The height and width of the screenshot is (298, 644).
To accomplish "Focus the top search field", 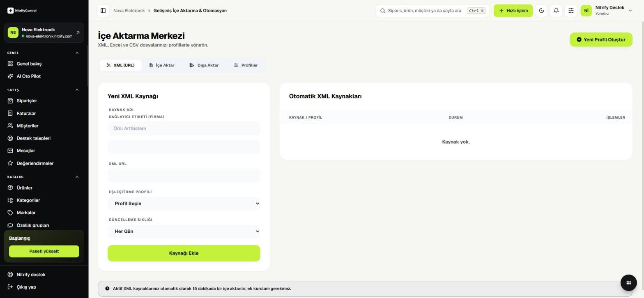I will click(x=432, y=11).
